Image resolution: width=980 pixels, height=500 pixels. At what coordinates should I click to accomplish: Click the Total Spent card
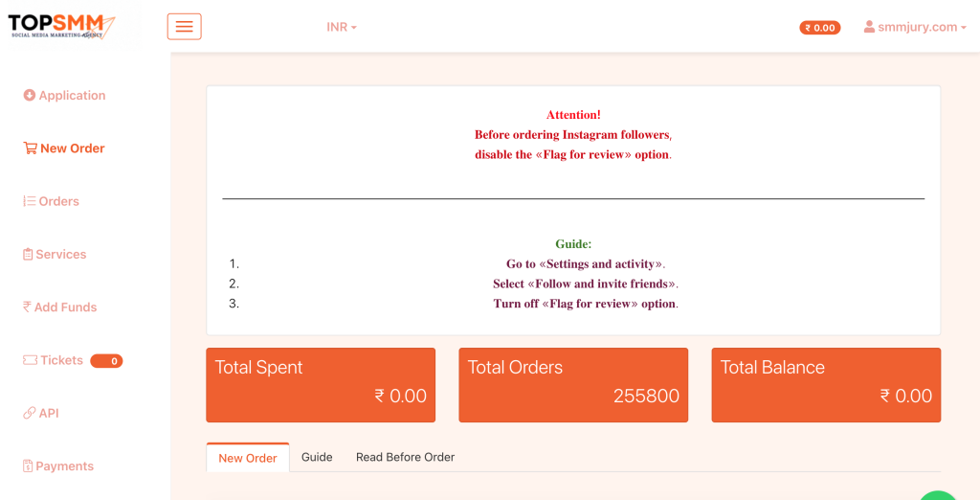(x=321, y=385)
